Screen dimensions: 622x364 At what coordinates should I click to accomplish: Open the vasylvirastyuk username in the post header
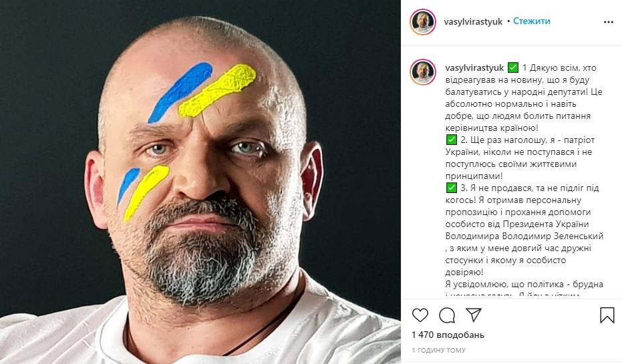[473, 21]
